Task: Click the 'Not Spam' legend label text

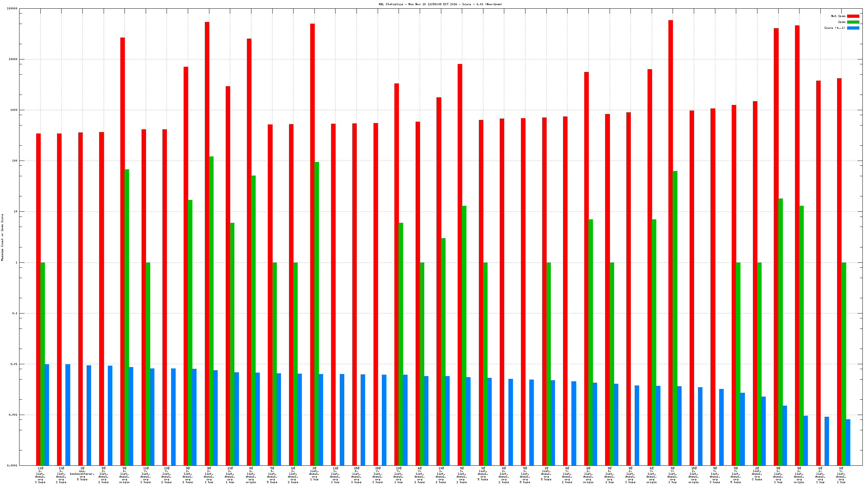Action: (x=838, y=16)
